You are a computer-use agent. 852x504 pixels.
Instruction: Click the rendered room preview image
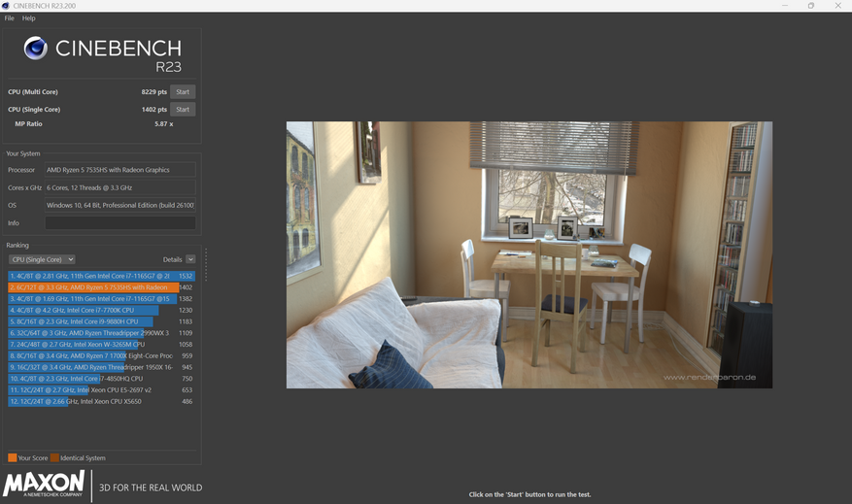click(529, 254)
